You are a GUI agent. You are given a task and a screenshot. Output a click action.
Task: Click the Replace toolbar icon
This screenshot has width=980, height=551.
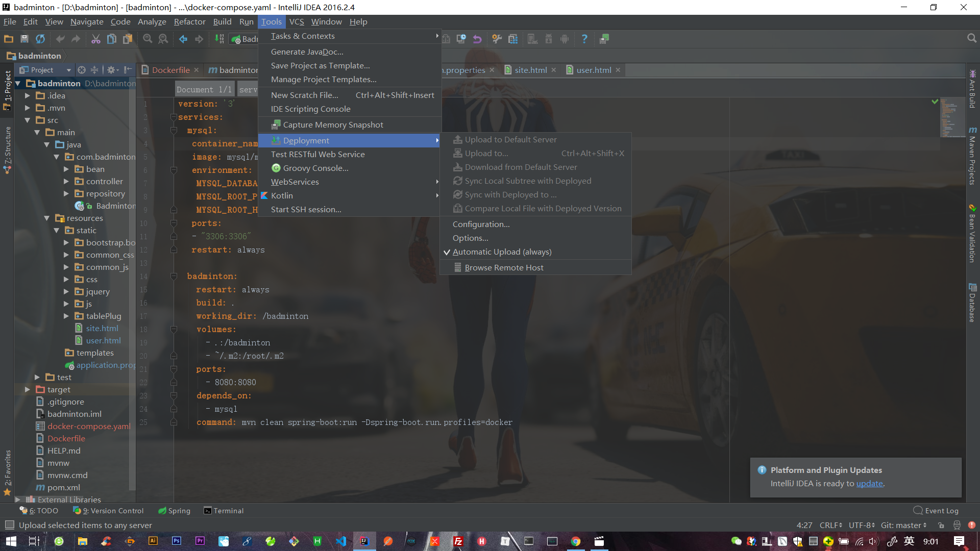[x=163, y=39]
